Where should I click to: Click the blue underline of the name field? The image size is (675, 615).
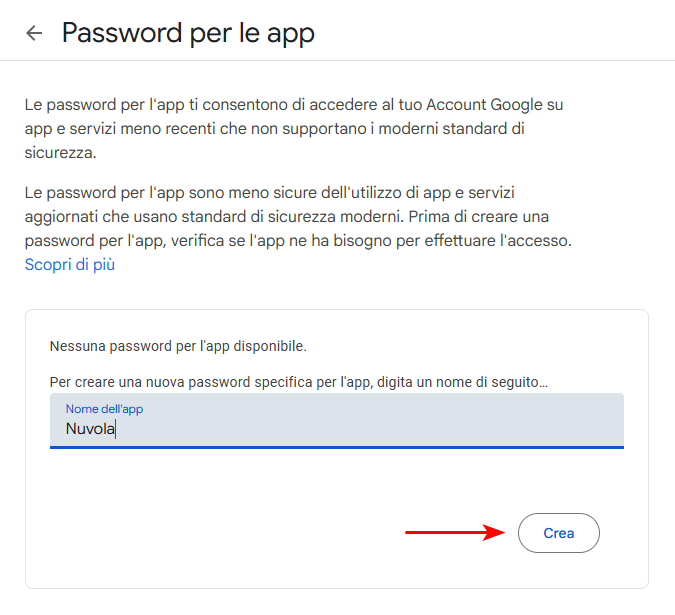pos(336,447)
